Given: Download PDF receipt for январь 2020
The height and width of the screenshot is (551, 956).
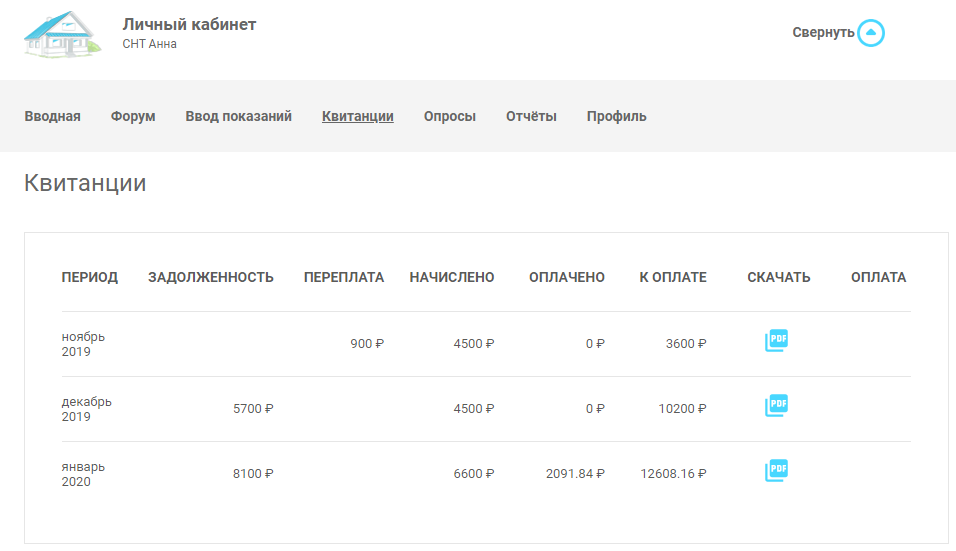Looking at the screenshot, I should pyautogui.click(x=776, y=471).
